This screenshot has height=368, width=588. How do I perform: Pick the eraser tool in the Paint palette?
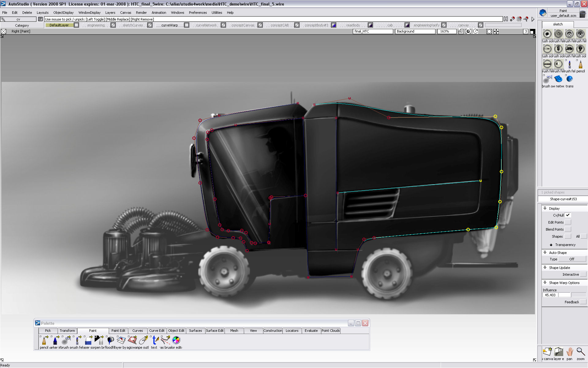pos(88,340)
